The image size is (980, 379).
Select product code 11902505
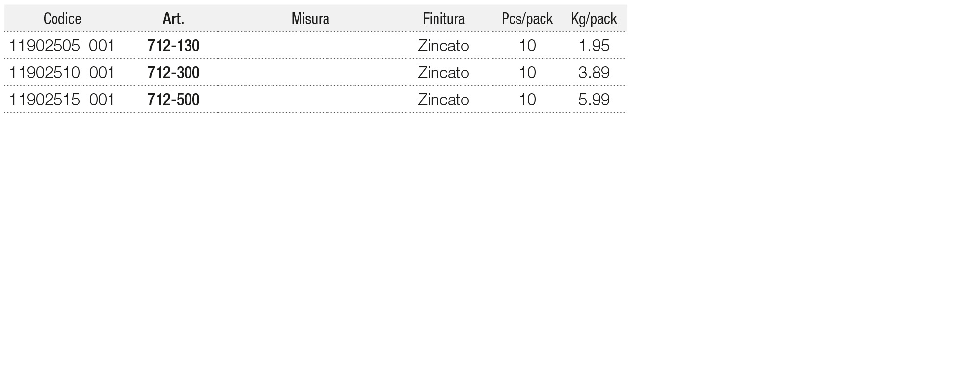pyautogui.click(x=45, y=46)
